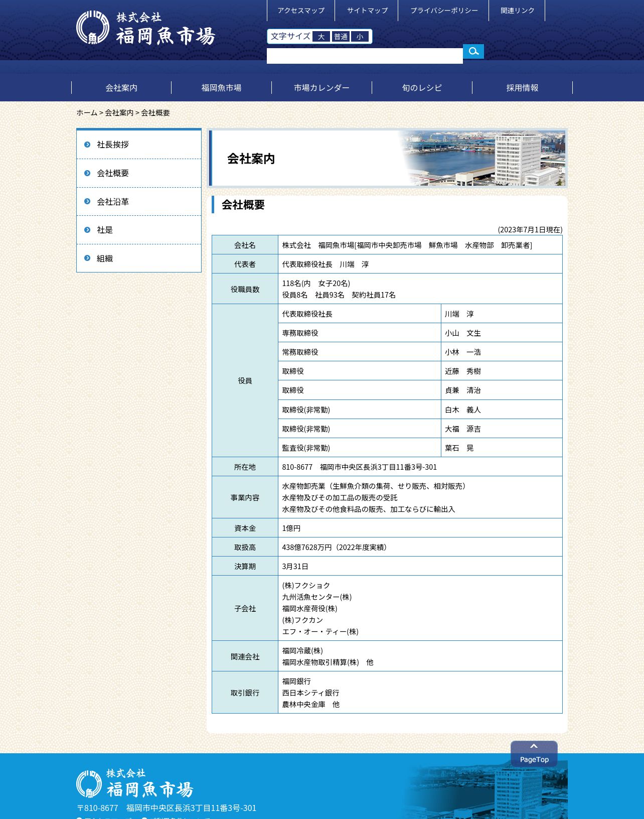Click the market building banner photo
Screen dimensions: 644x819
coord(482,158)
